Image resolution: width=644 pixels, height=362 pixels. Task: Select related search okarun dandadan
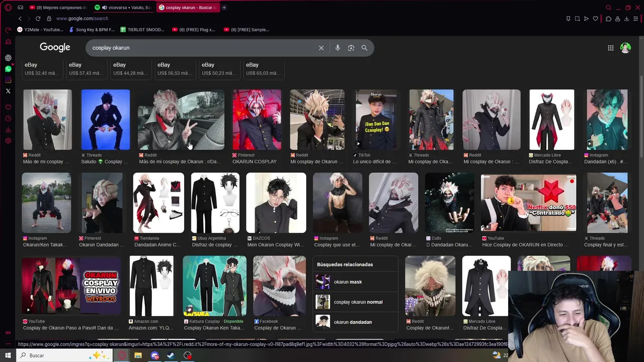pos(356,322)
